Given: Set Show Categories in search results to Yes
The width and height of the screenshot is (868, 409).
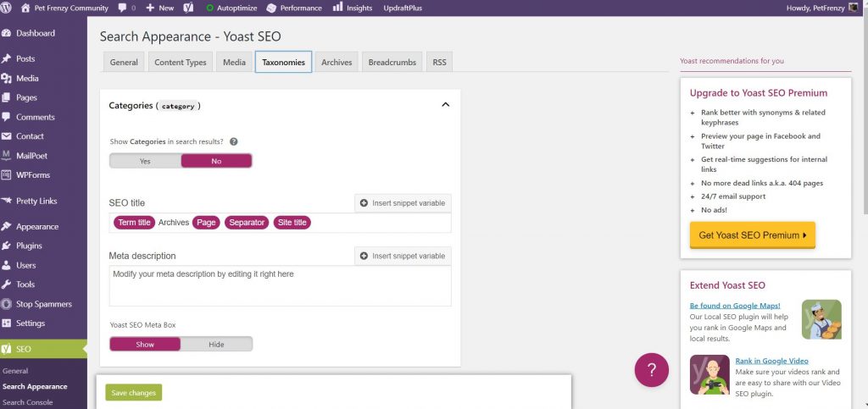Looking at the screenshot, I should coord(145,161).
